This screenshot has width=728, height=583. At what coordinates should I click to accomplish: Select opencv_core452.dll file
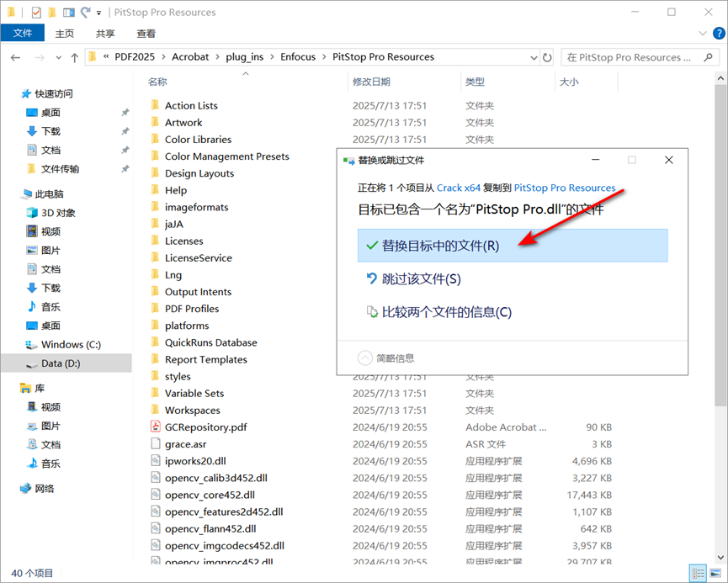[210, 495]
